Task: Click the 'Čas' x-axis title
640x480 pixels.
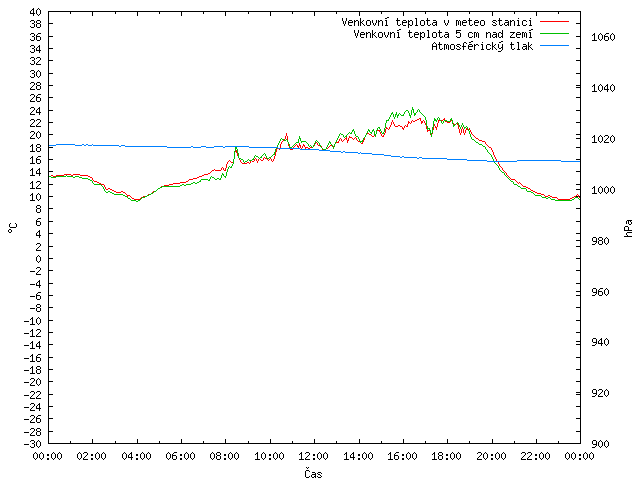Action: (x=313, y=473)
